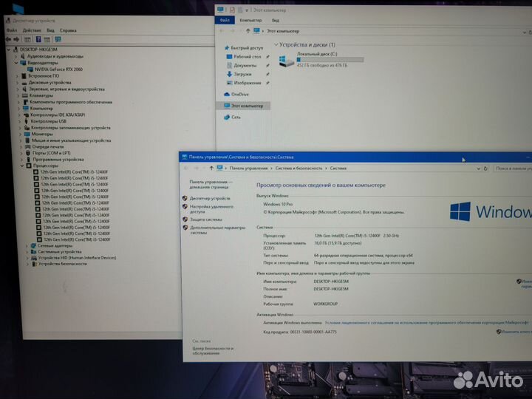
Task: Select Локальный диск (C:) drive icon
Action: pyautogui.click(x=286, y=61)
